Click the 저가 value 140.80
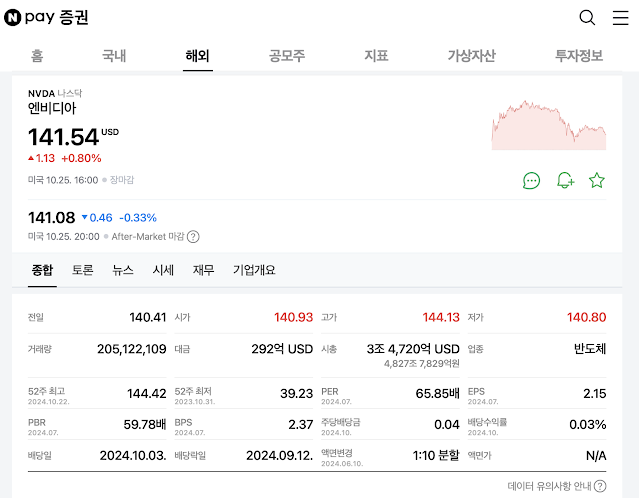Image resolution: width=639 pixels, height=498 pixels. [x=586, y=317]
